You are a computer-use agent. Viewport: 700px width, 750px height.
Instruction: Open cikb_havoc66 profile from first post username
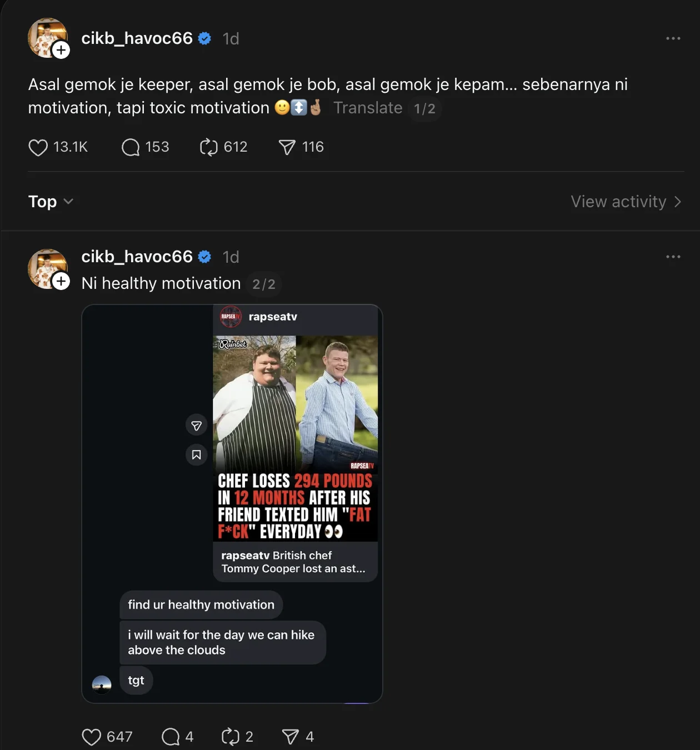click(x=137, y=38)
